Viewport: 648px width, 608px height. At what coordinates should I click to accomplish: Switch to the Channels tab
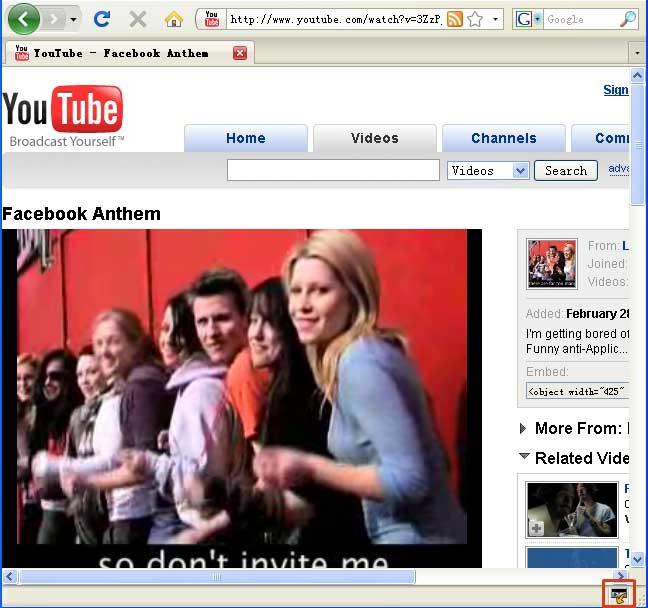[x=504, y=138]
